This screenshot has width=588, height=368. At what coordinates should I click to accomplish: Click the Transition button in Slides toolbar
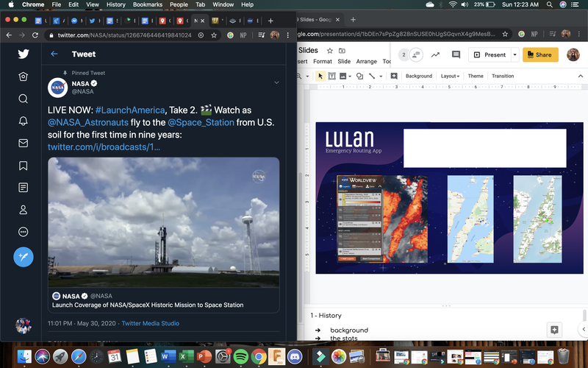(503, 76)
